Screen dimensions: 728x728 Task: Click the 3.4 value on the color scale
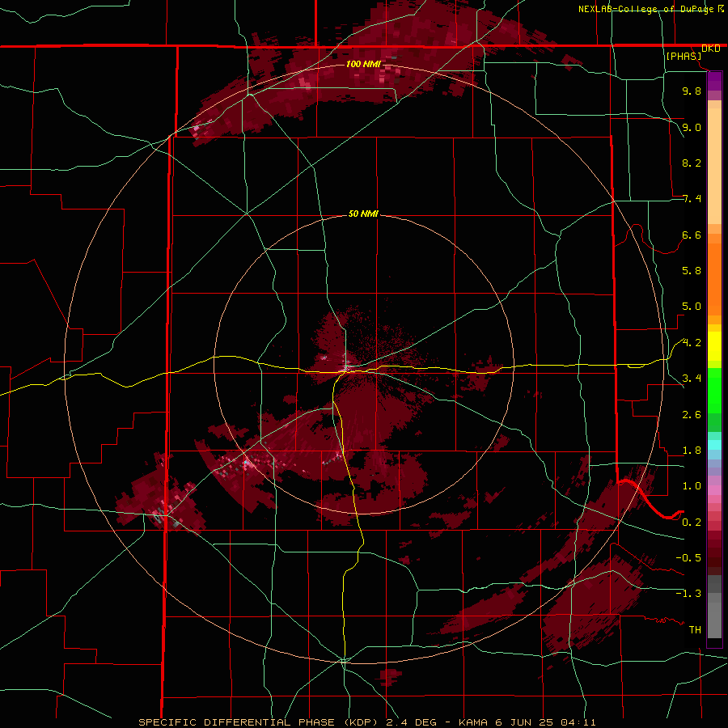point(692,379)
